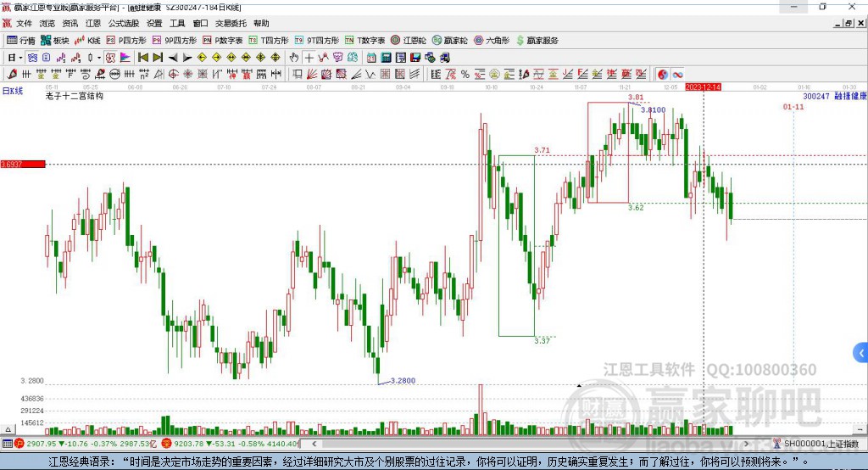Click the red 3.6937 price marker
The height and width of the screenshot is (470, 868).
[23, 164]
